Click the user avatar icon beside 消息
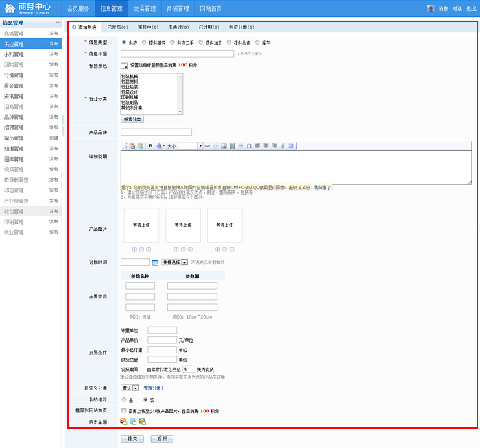480x448 pixels. point(431,9)
